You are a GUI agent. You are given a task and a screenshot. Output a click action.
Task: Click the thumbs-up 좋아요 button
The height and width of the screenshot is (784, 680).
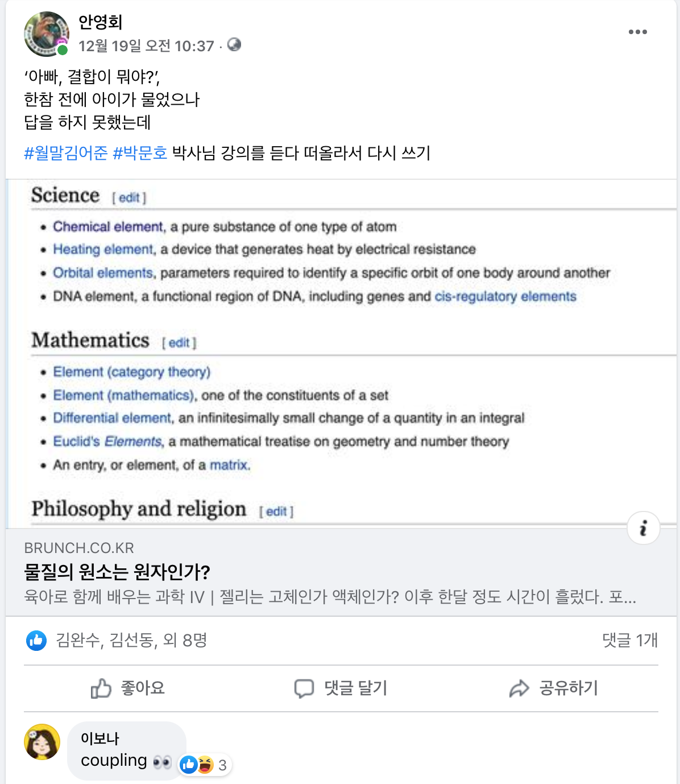click(128, 688)
